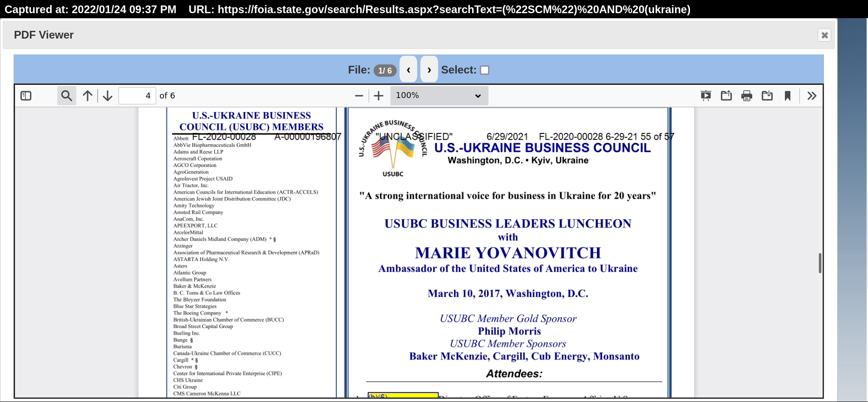Click 'The Boeing Company' list entry
This screenshot has height=402, width=868.
[197, 313]
